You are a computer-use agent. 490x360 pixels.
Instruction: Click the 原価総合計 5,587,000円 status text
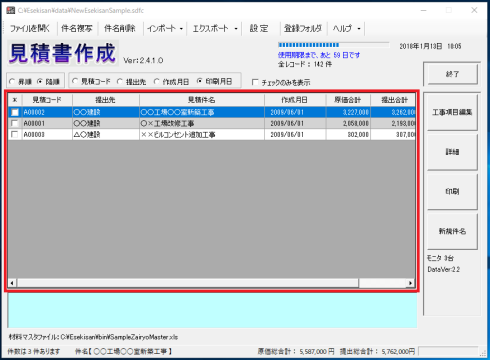[296, 351]
